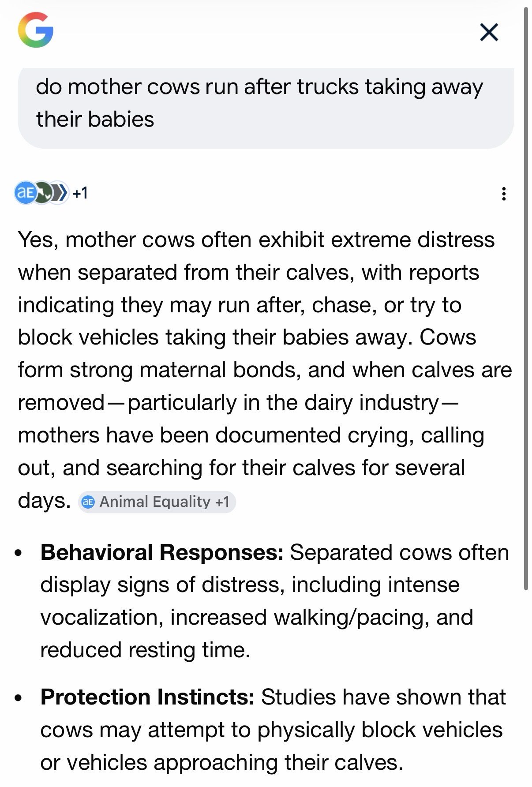Image resolution: width=532 pixels, height=787 pixels.
Task: Expand the +1 additional sources indicator
Action: (80, 193)
